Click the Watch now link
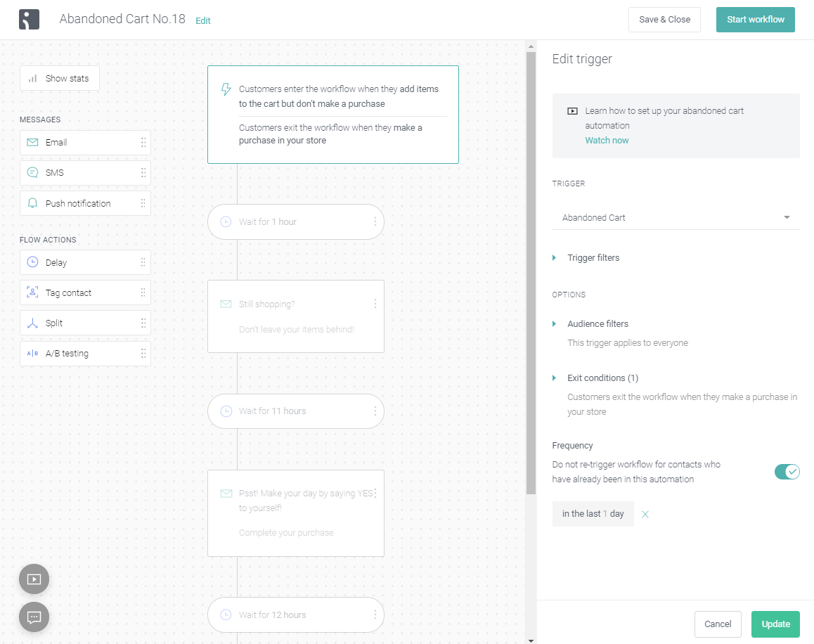This screenshot has height=644, width=814. (x=607, y=140)
